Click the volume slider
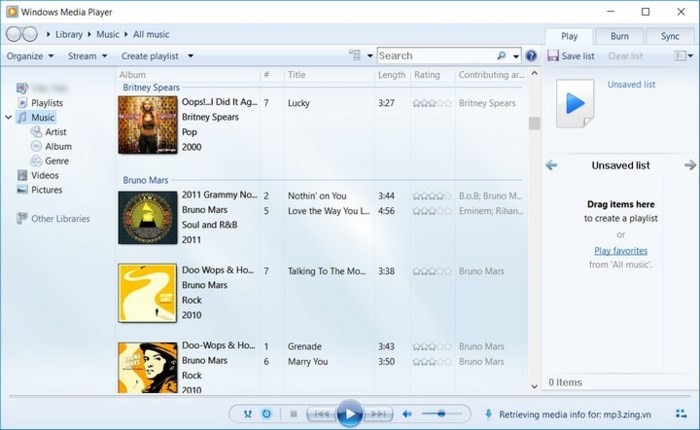The image size is (700, 430). [440, 413]
